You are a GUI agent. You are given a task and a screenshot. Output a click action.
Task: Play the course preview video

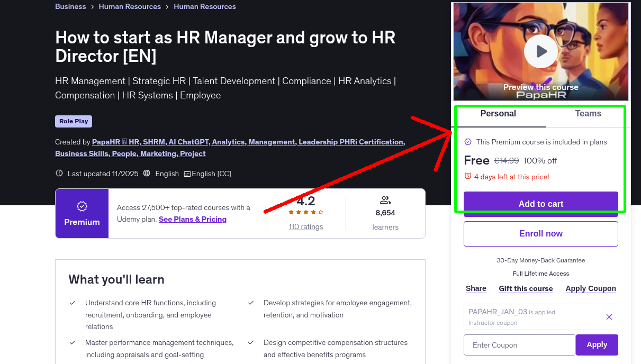click(x=540, y=51)
